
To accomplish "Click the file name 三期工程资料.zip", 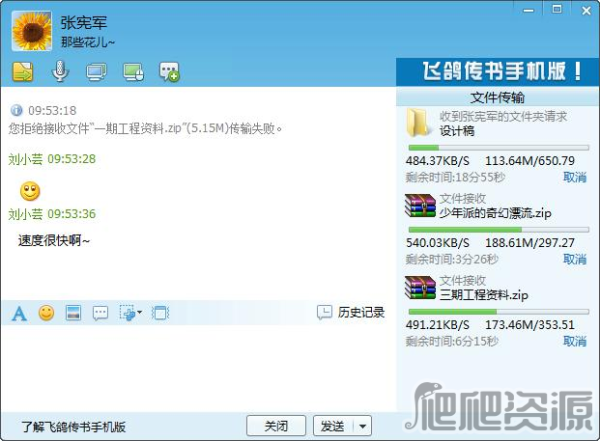I will pos(484,295).
